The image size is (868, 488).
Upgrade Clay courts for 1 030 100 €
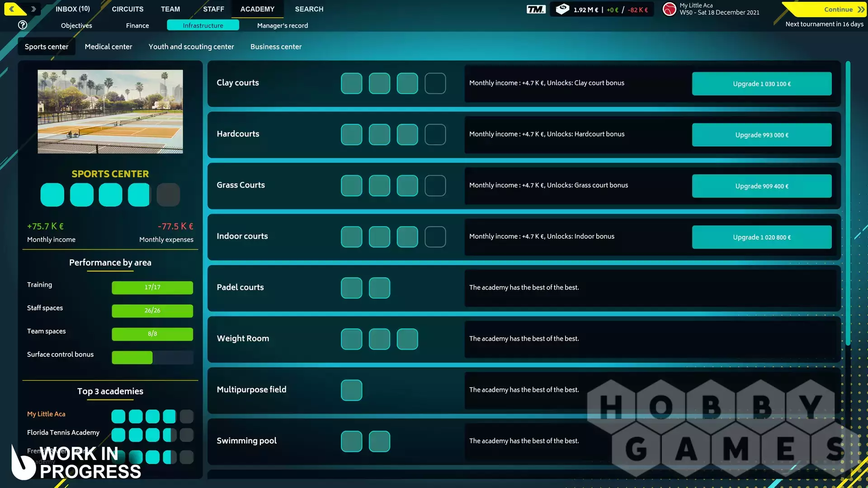coord(761,84)
